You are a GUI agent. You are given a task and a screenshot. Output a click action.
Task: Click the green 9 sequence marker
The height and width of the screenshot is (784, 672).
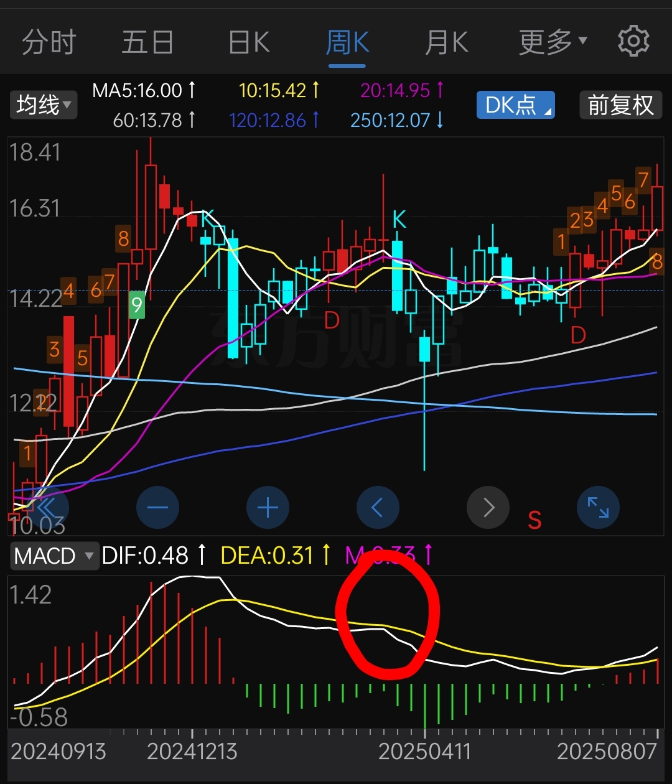tap(136, 305)
